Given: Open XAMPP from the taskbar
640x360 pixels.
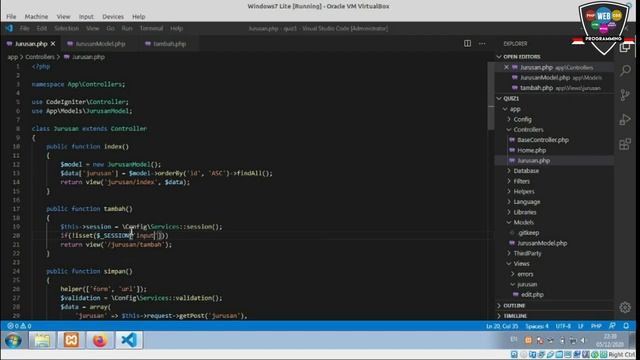Looking at the screenshot, I should (x=71, y=340).
